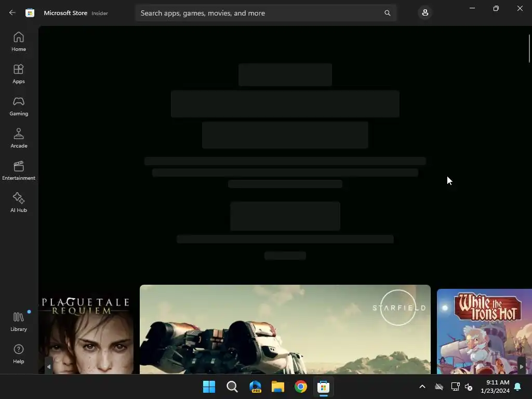
Task: Open the While the Iron's Hot tile
Action: 484,331
